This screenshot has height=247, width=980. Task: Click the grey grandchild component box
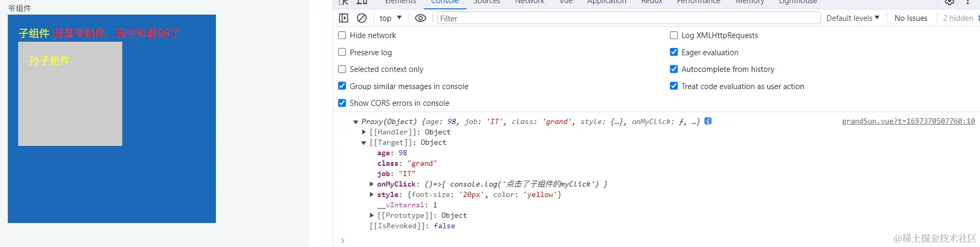coord(70,94)
